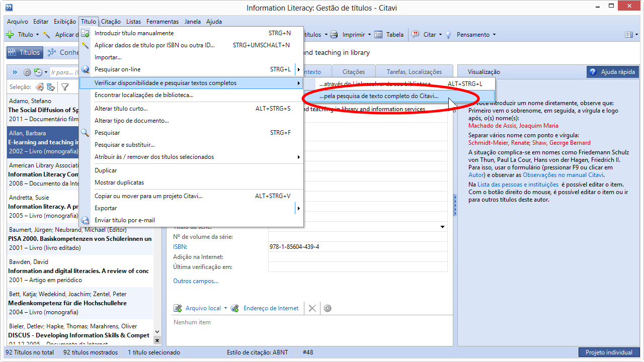Click the ISBN field label link
Viewport: 644px width, 362px height.
tap(180, 247)
